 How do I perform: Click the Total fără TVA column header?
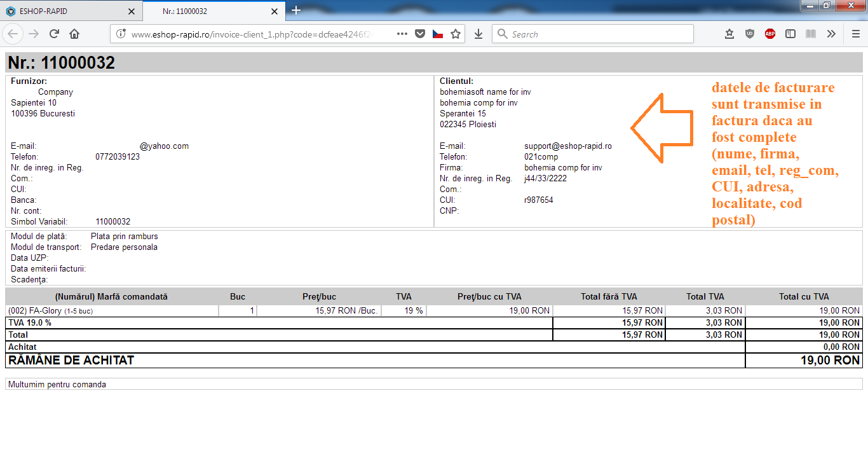coord(609,296)
